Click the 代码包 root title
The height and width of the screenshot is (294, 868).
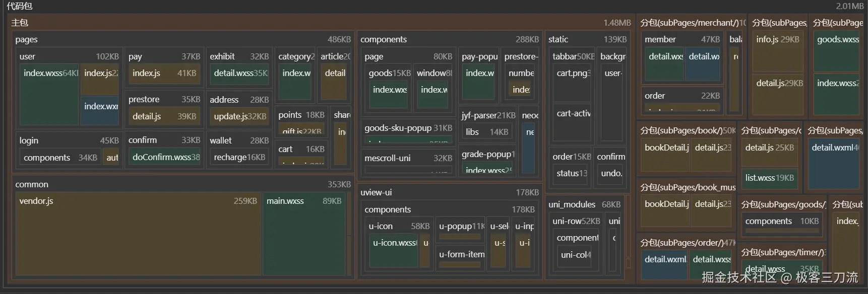20,6
